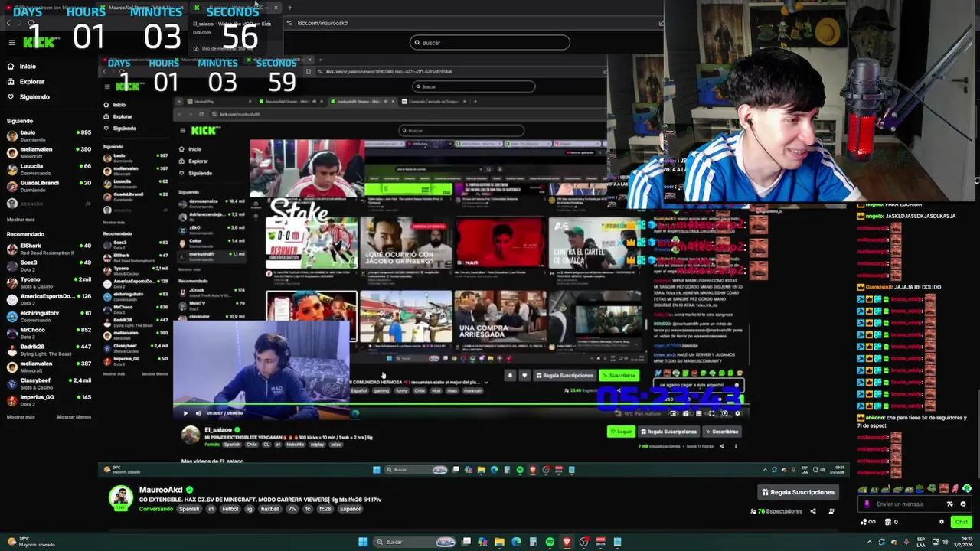Image resolution: width=980 pixels, height=551 pixels.
Task: Open Badrik28 channel showing 447 viewers
Action: click(48, 350)
